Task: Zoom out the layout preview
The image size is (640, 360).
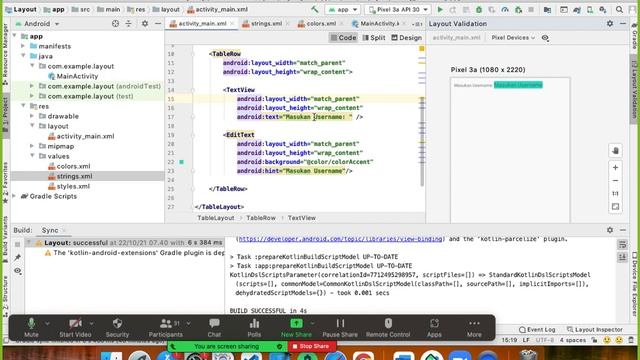Action: [x=616, y=180]
